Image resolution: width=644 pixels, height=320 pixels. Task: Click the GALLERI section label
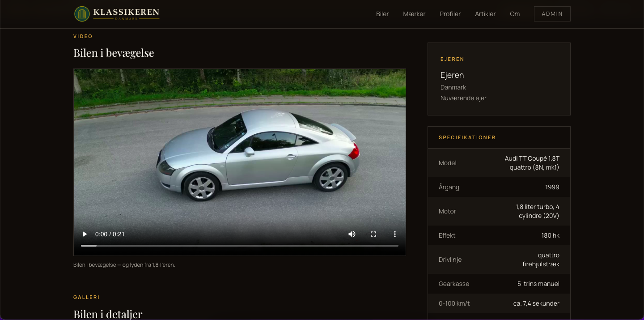click(x=87, y=297)
